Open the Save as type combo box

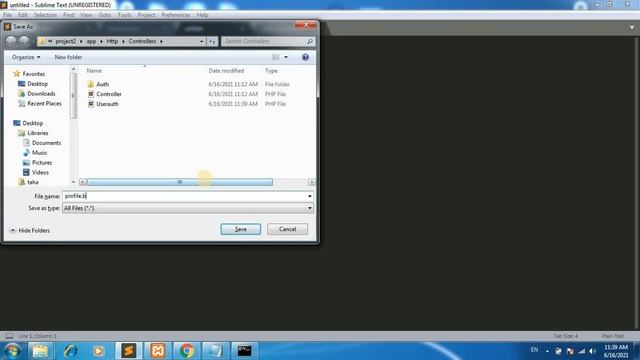point(188,208)
